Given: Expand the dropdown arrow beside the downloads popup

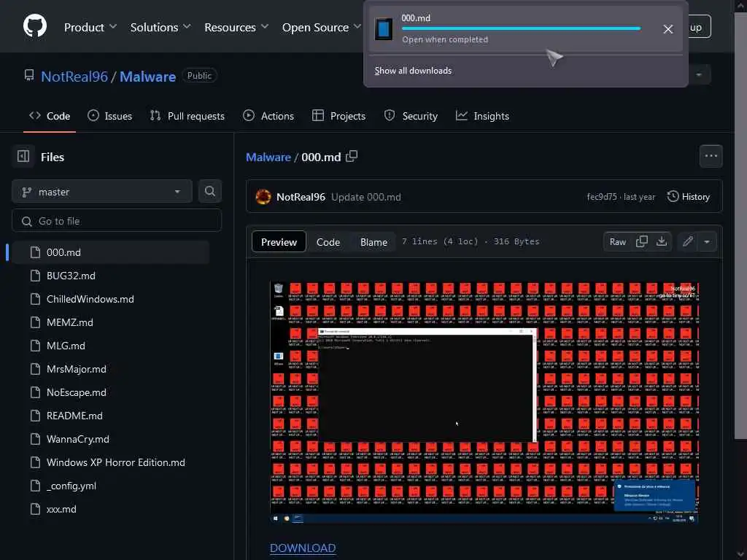Looking at the screenshot, I should (699, 75).
